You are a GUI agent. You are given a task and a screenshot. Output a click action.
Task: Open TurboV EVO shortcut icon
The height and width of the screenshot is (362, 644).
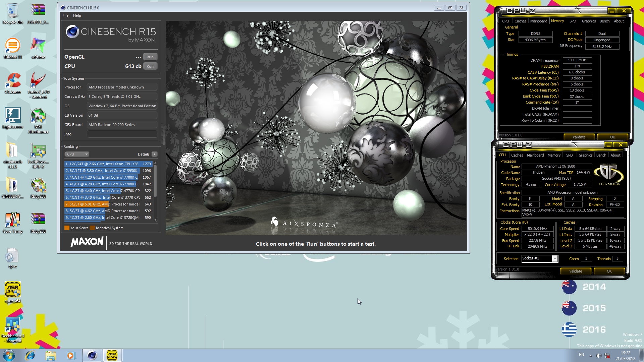tap(38, 85)
